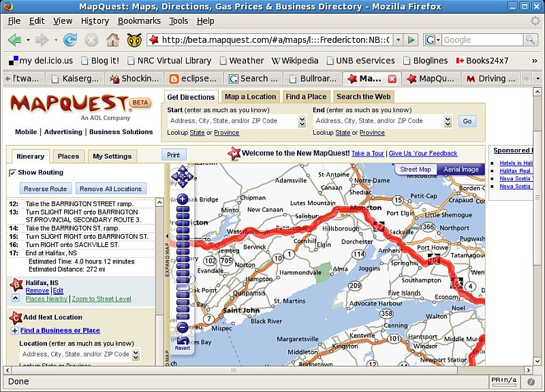Open the back button history dropdown arrow
This screenshot has height=392, width=545.
[28, 40]
